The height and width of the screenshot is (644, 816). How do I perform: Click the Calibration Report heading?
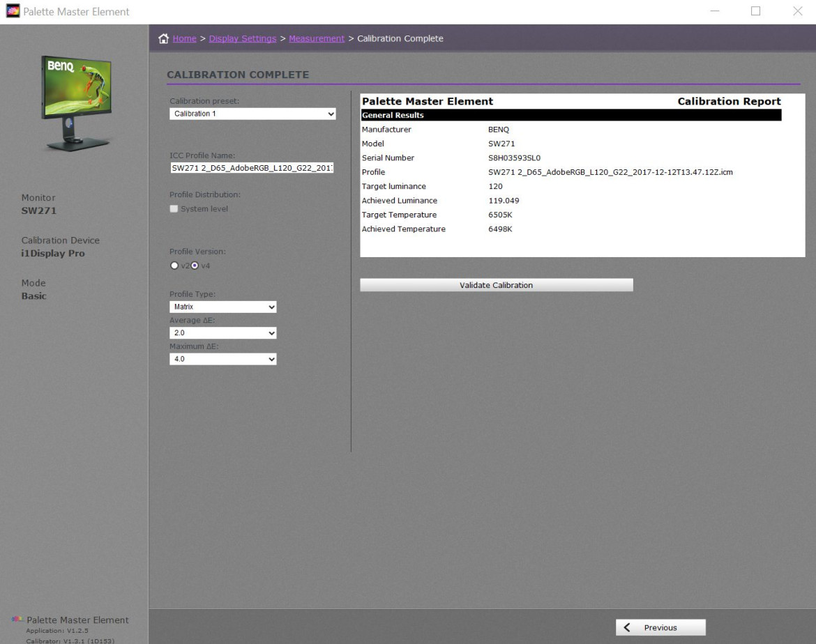click(x=729, y=102)
